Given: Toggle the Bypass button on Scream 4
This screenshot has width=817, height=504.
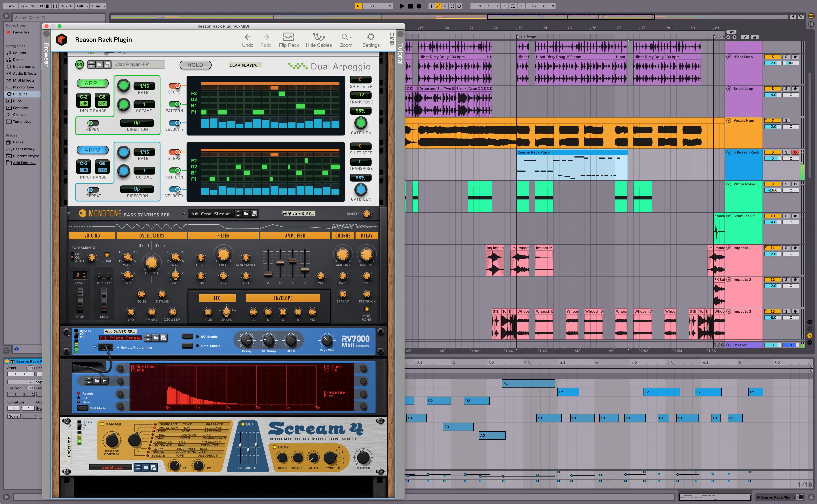Looking at the screenshot, I should tap(79, 421).
